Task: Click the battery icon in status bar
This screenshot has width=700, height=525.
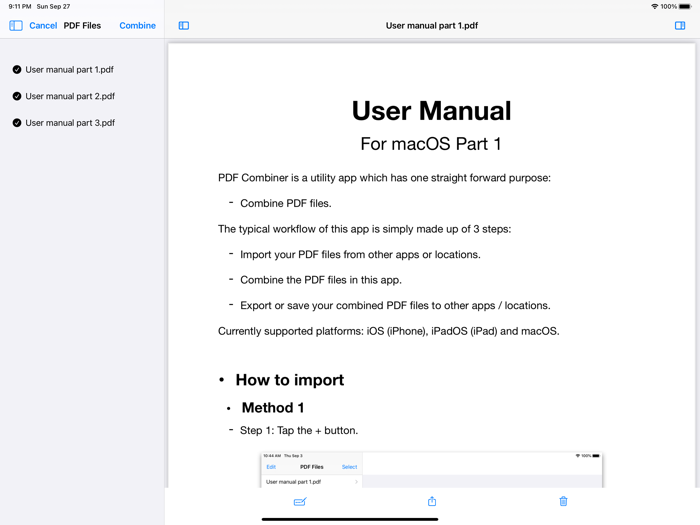Action: click(x=685, y=6)
